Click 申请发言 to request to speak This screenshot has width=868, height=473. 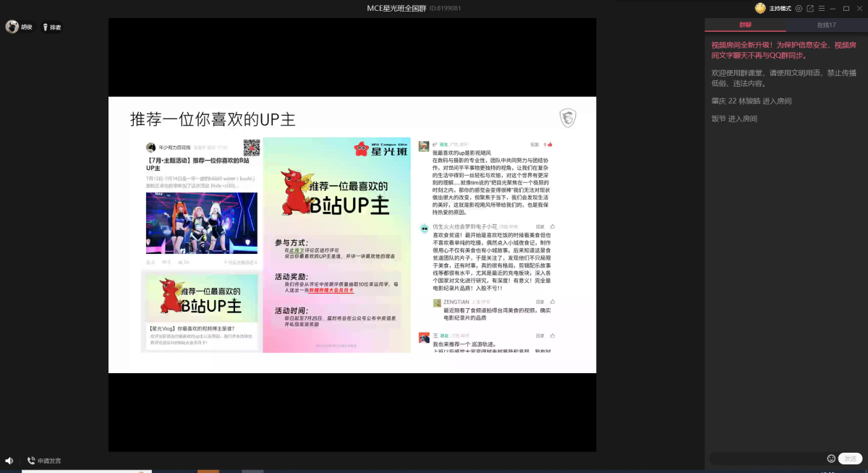[44, 461]
